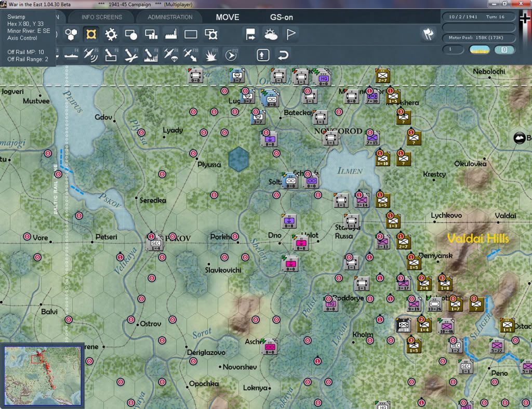Select the F6 bomb unit mode icon
532x409 pixels.
[x=111, y=55]
